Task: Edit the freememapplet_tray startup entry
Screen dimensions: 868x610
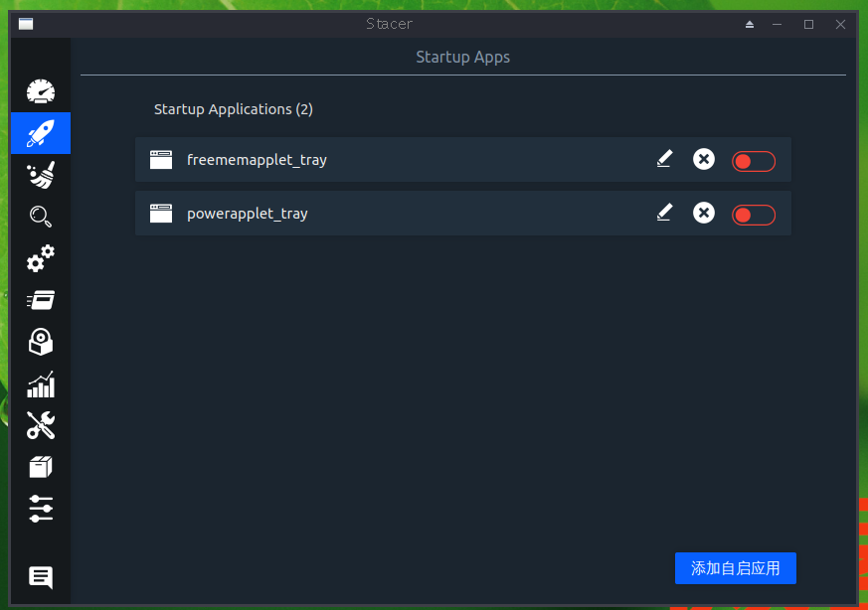Action: 664,159
